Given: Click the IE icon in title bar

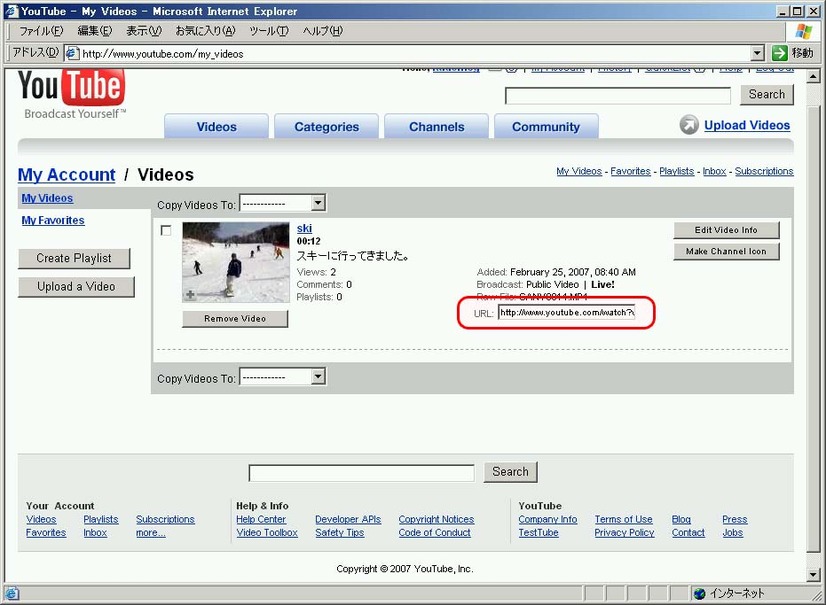Looking at the screenshot, I should tap(11, 11).
